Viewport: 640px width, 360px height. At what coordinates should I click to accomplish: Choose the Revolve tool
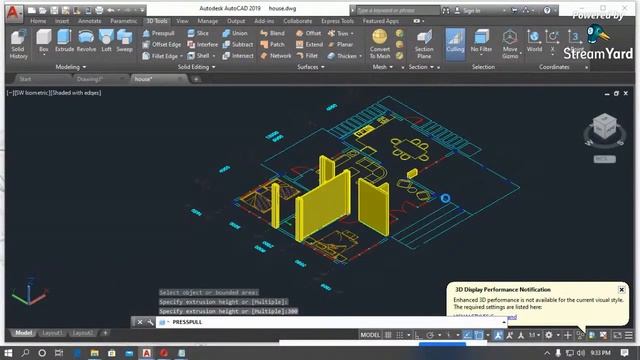[86, 41]
